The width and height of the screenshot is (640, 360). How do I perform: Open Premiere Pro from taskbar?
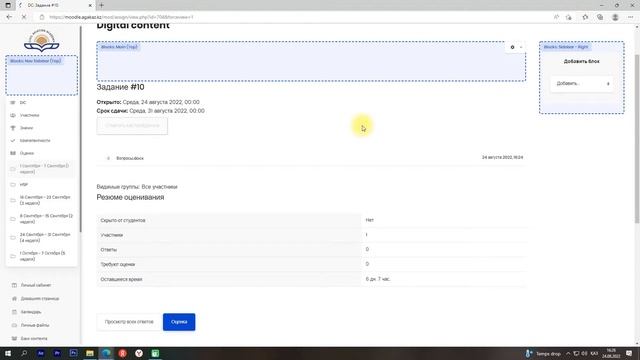(x=57, y=353)
